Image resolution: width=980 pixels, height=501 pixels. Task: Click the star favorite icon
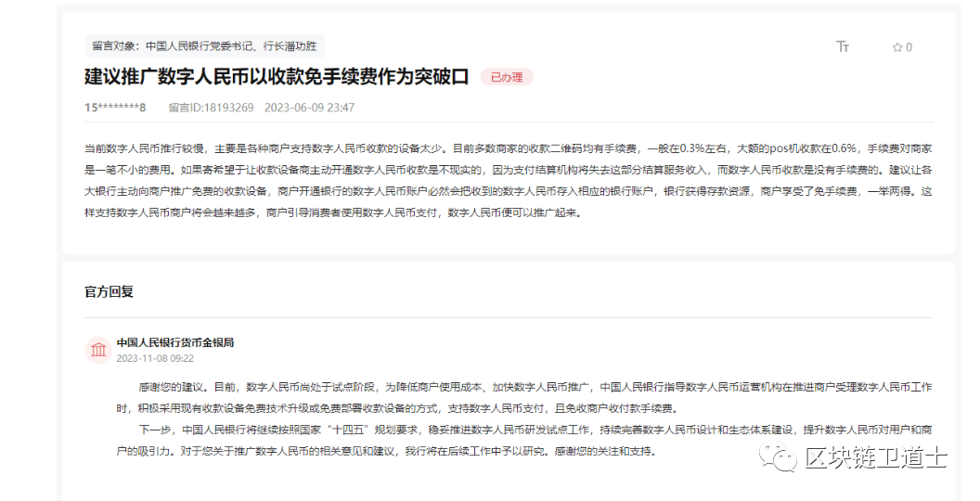coord(896,47)
